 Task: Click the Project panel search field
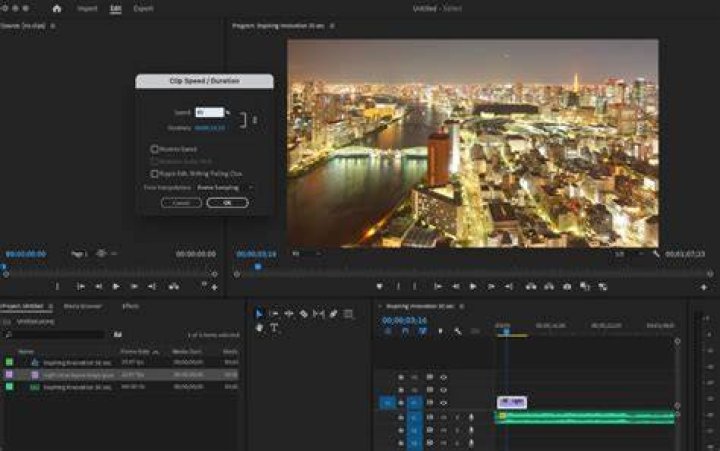point(56,335)
